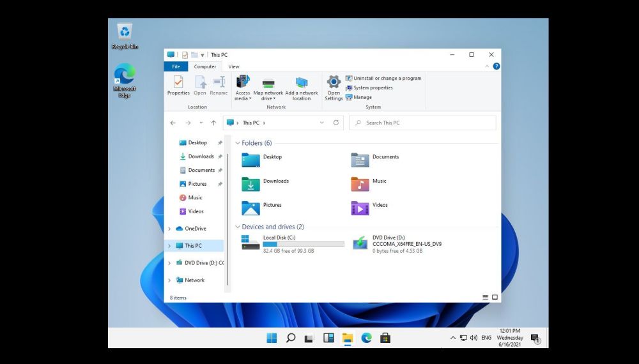
Task: Collapse the ribbon with the caret arrow
Action: (488, 66)
